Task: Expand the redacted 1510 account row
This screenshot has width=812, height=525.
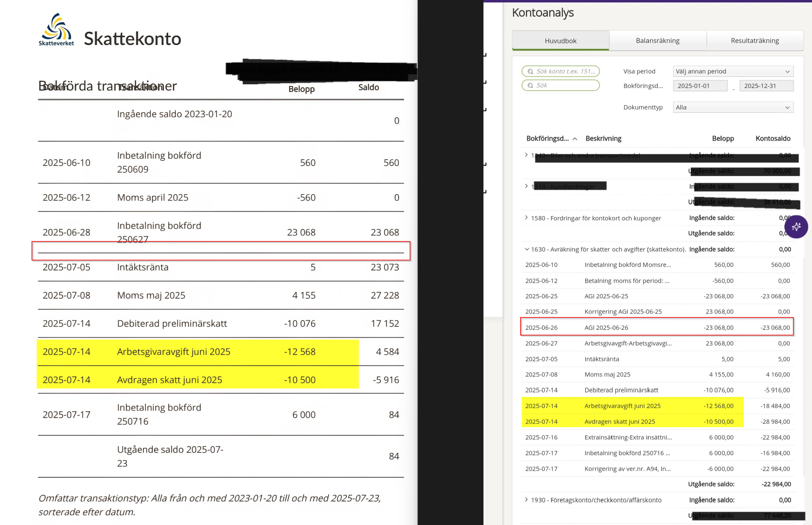Action: (526, 186)
